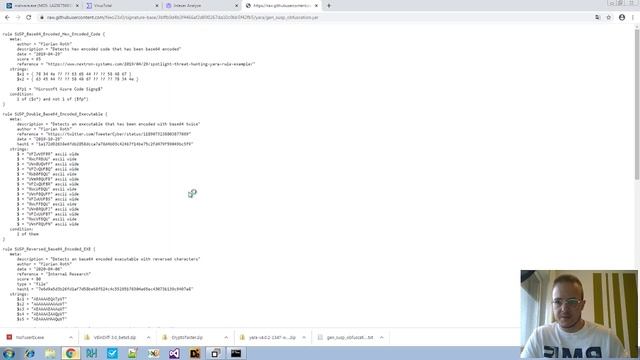
Task: Bookmark this page with the star icon
Action: (609, 18)
